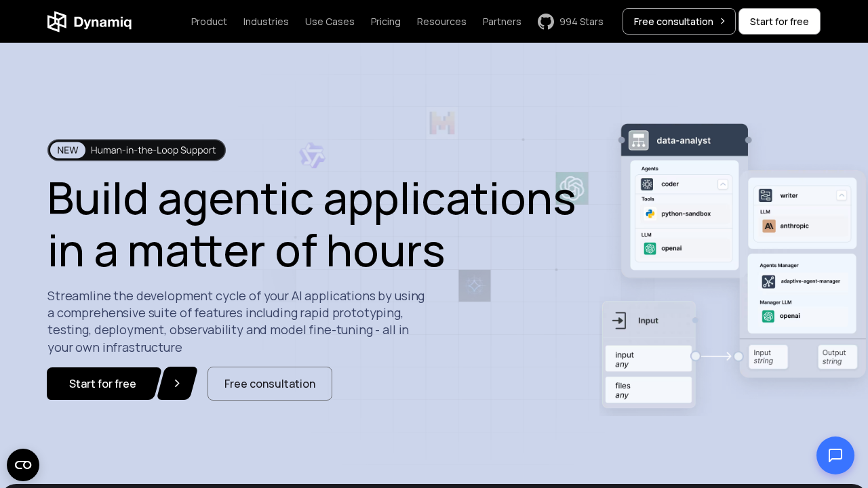Click the Input node arrow icon
Screen dimensions: 868x488
click(619, 321)
